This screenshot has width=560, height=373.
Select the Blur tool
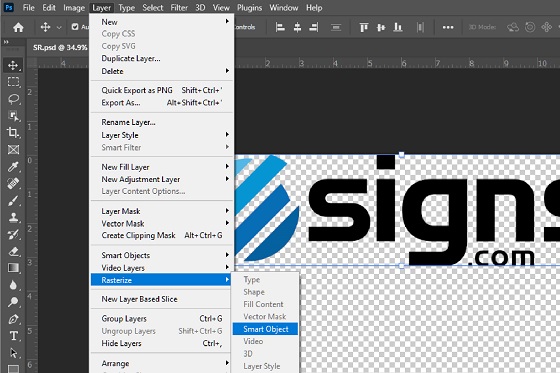[x=13, y=285]
